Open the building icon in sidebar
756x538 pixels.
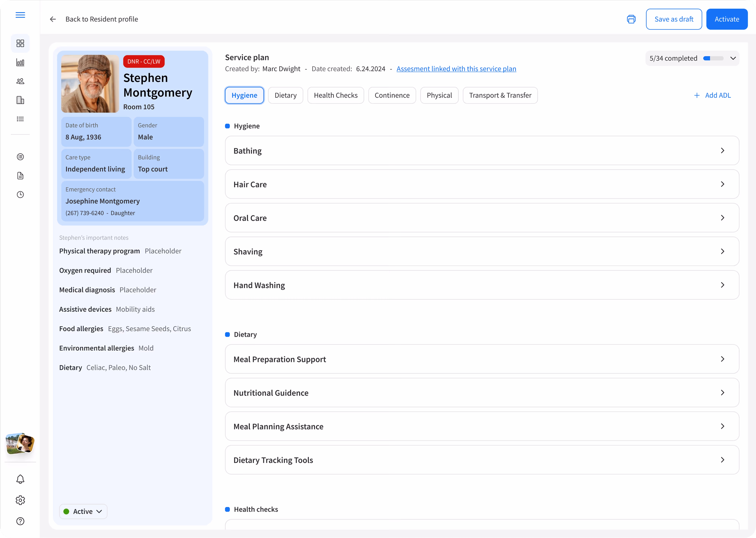point(20,100)
